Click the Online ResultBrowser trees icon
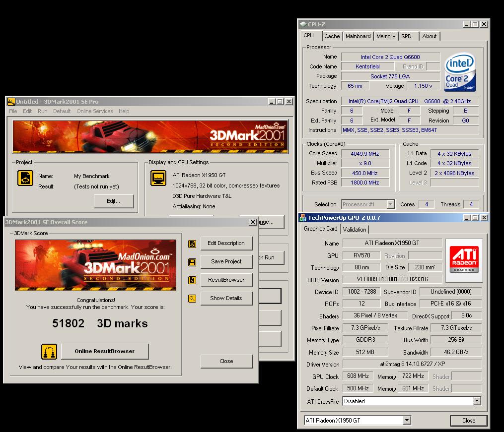Image resolution: width=504 pixels, height=432 pixels. [x=49, y=352]
